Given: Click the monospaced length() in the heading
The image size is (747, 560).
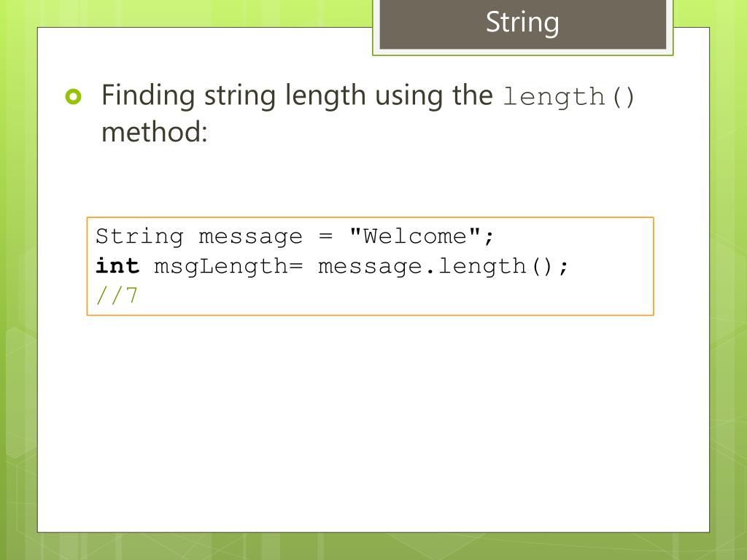Looking at the screenshot, I should [568, 97].
